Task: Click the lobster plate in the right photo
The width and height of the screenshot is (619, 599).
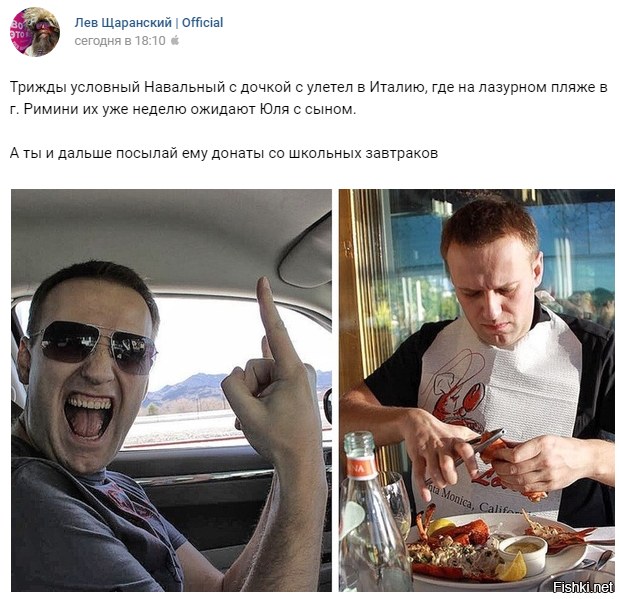Action: coord(499,551)
